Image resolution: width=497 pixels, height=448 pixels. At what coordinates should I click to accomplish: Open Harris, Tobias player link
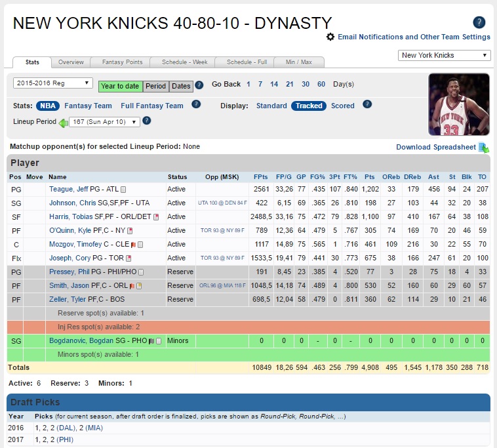pyautogui.click(x=71, y=217)
